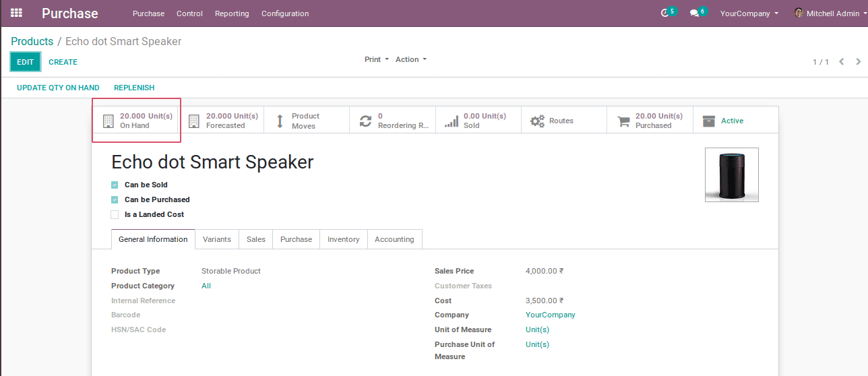Go back to Products breadcrumb
The image size is (868, 376).
pos(32,41)
